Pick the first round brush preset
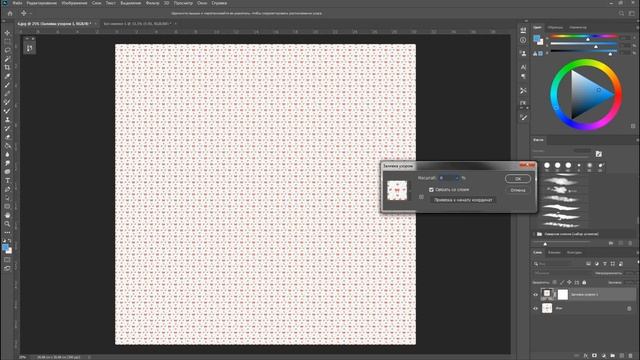This screenshot has height=360, width=640. coord(547,165)
